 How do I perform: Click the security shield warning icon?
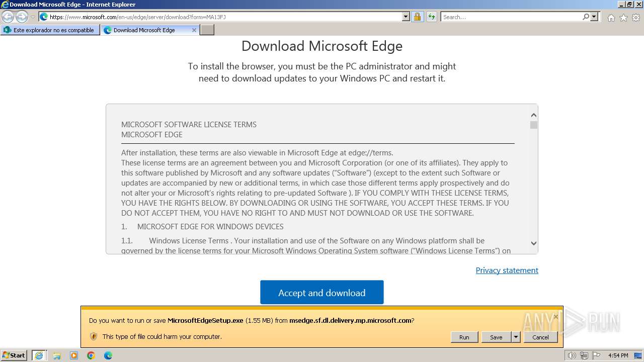point(93,336)
